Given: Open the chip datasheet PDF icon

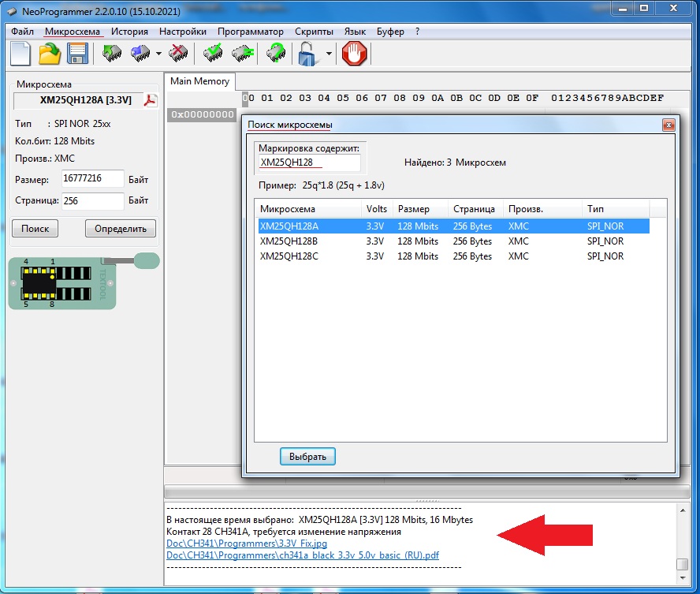Looking at the screenshot, I should click(x=150, y=100).
